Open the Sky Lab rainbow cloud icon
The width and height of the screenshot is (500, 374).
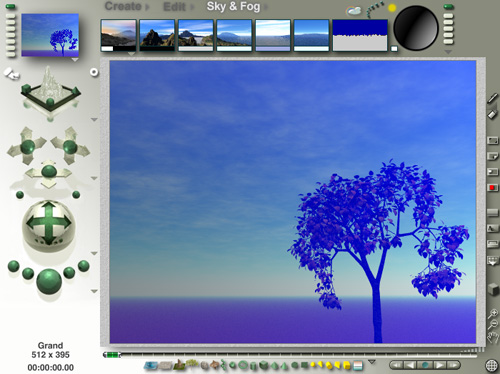[354, 11]
